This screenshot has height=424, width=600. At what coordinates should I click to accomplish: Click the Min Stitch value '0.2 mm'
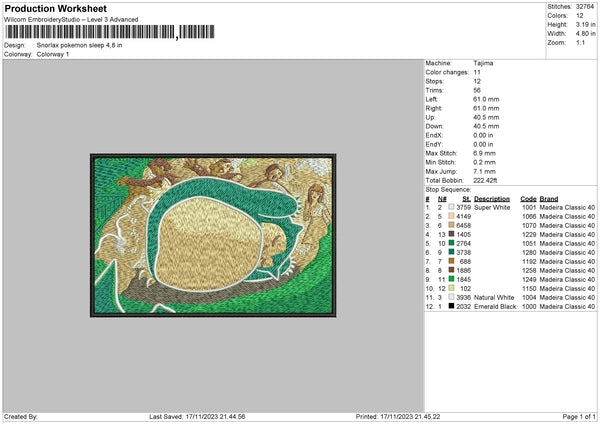[484, 162]
